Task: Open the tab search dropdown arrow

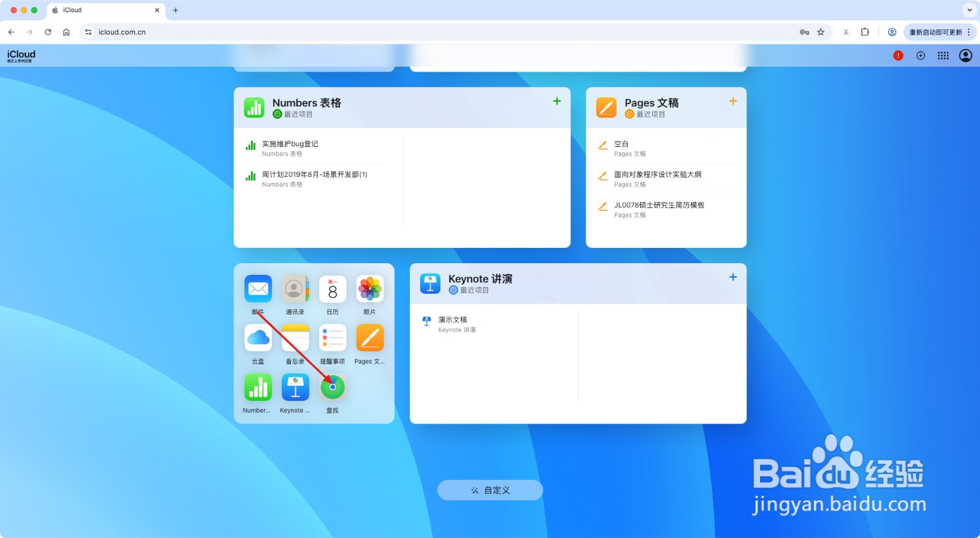Action: (969, 10)
